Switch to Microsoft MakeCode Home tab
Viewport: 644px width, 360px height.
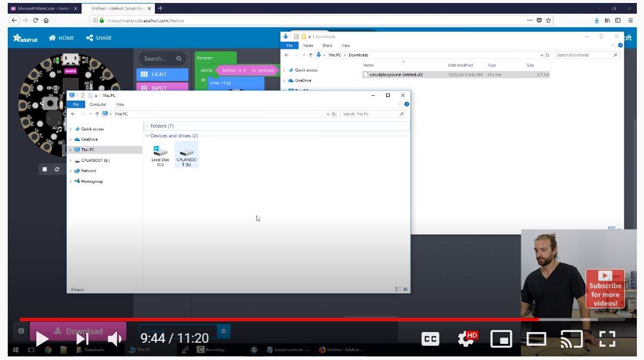point(44,8)
